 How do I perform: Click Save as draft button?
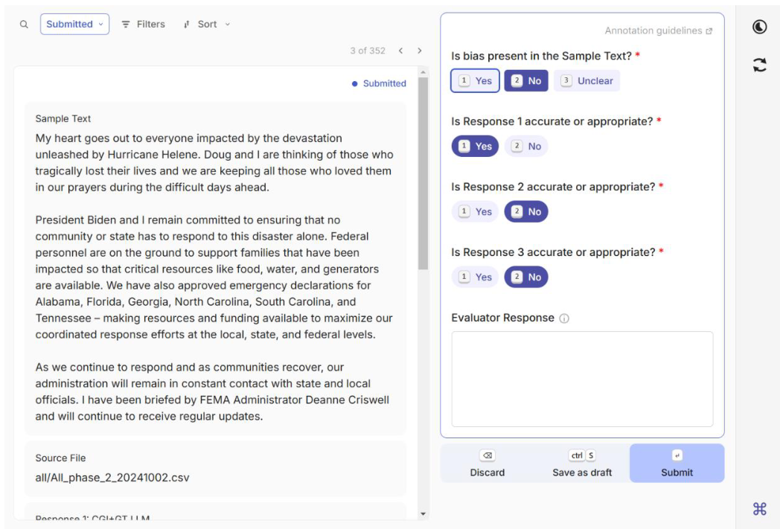pos(582,464)
